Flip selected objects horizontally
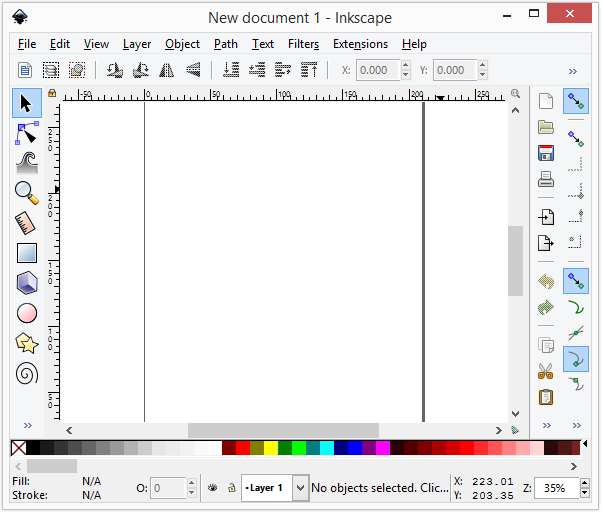 pos(166,70)
